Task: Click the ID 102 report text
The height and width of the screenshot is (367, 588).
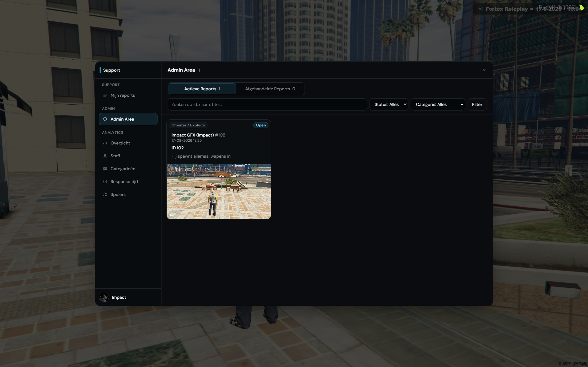Action: pyautogui.click(x=178, y=148)
